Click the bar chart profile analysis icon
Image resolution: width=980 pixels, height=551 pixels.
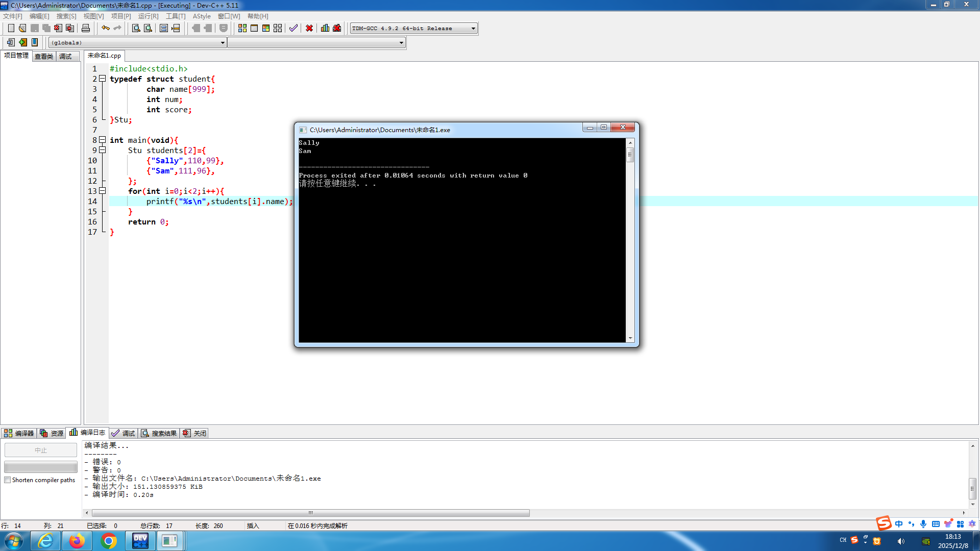pyautogui.click(x=325, y=28)
